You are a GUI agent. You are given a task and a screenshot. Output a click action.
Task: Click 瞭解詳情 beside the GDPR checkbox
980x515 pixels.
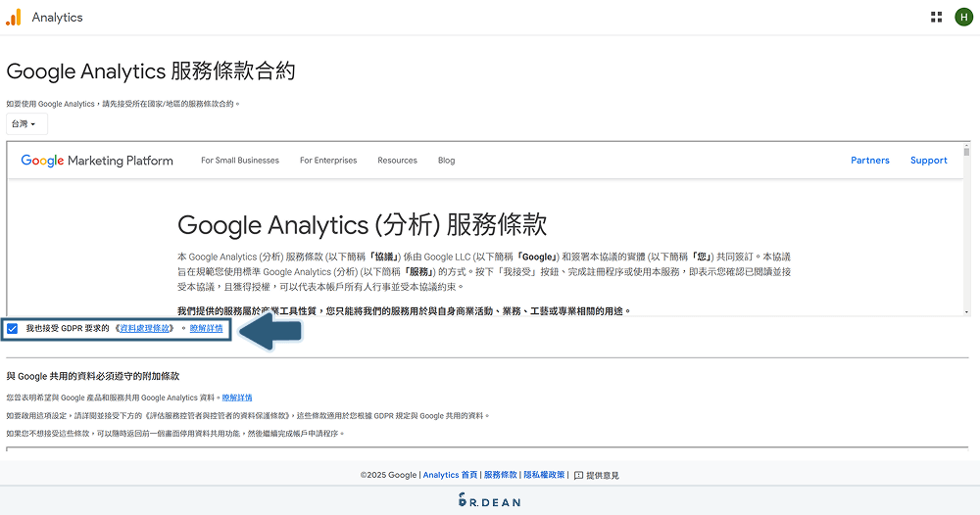(x=206, y=328)
